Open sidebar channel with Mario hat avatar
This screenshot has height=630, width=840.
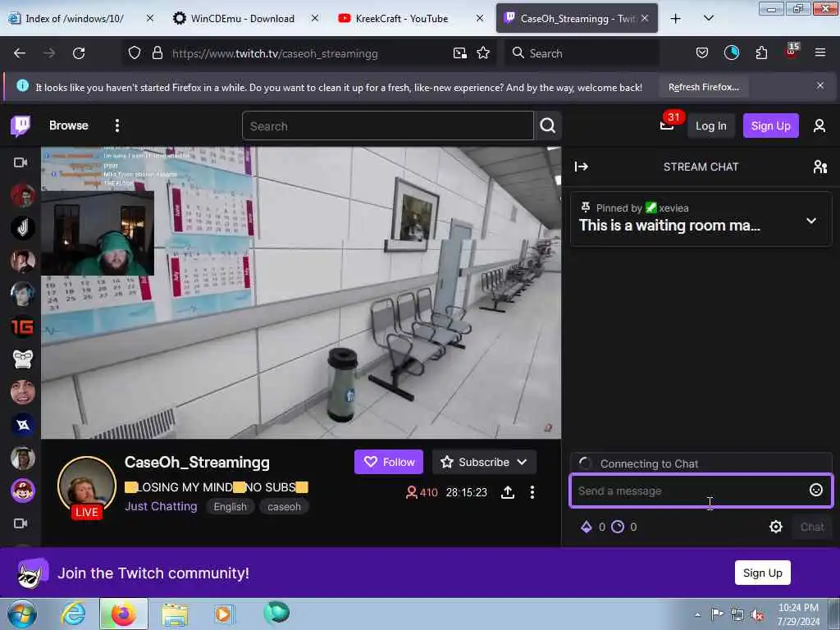22,491
